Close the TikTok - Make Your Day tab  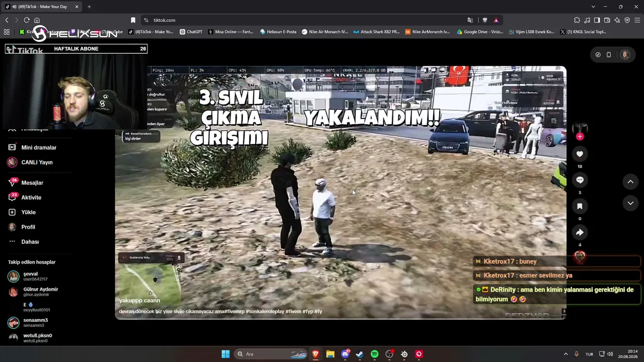(x=76, y=7)
